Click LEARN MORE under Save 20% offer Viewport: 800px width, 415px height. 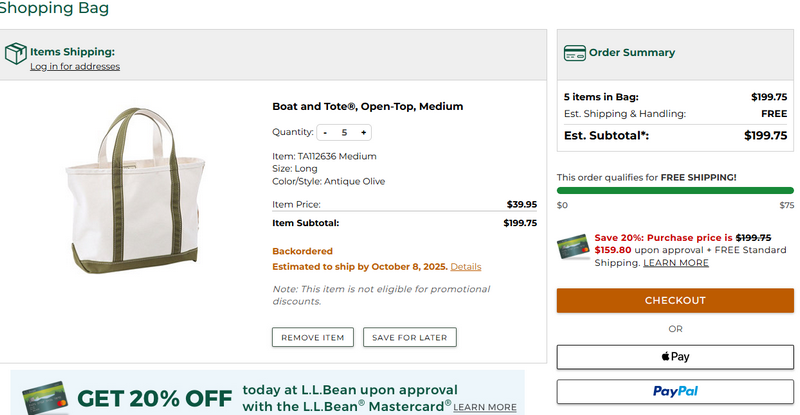click(x=676, y=263)
